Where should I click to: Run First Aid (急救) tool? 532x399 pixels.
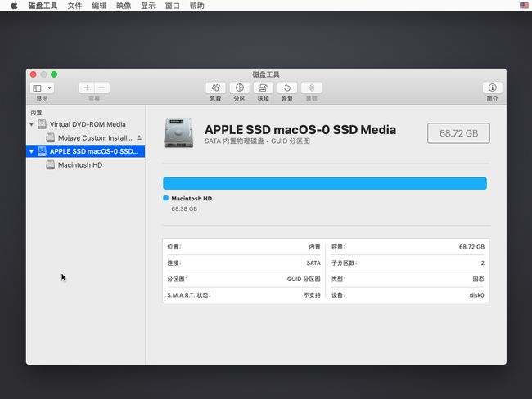[215, 87]
